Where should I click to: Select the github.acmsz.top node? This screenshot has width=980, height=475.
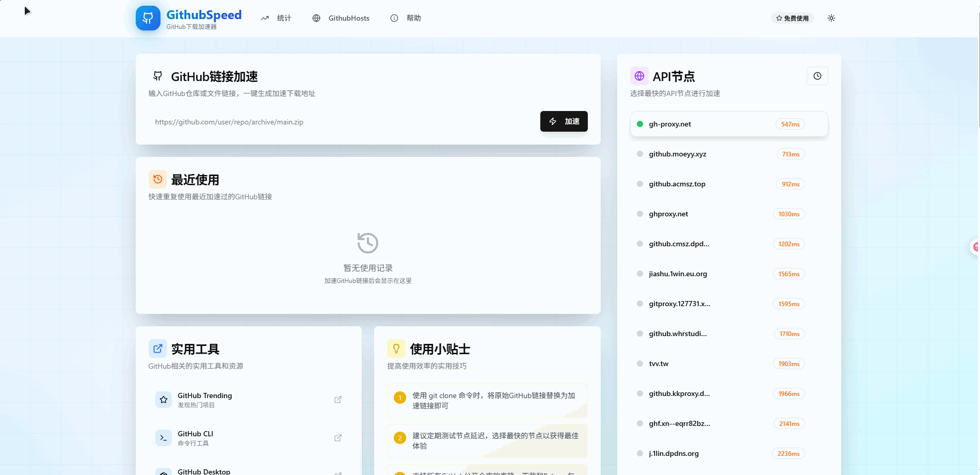click(x=729, y=184)
